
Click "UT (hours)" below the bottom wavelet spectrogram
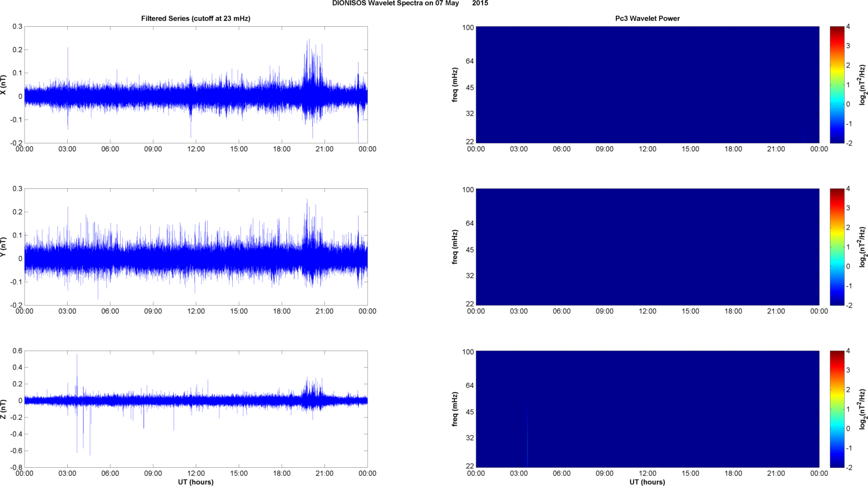pos(647,482)
